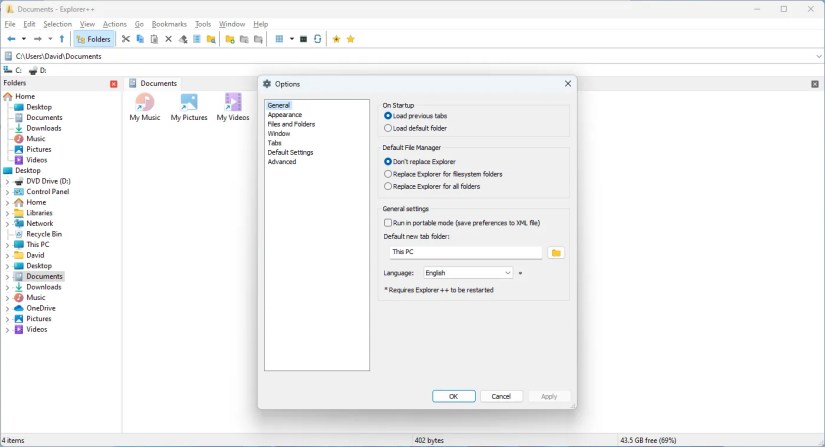Toggle the Folders pane button
Screen dimensions: 825x447
click(94, 39)
